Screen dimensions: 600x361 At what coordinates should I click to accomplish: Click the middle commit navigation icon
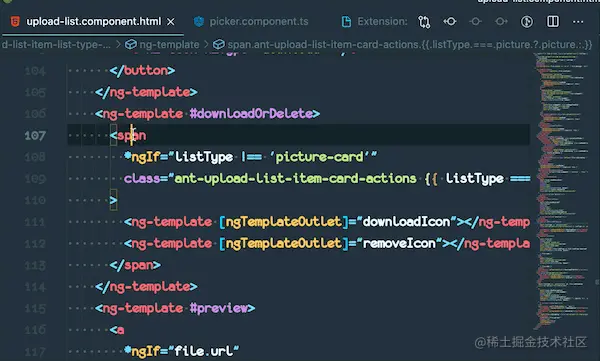(476, 21)
